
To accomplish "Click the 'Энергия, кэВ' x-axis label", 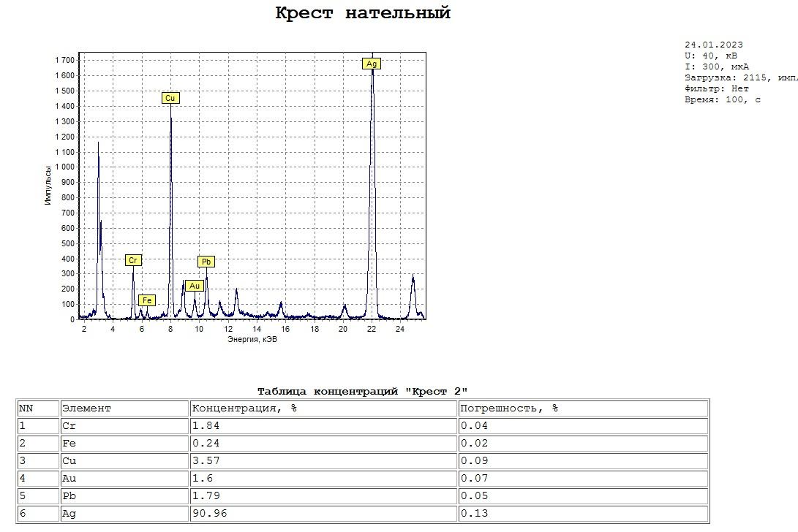I will tap(252, 339).
